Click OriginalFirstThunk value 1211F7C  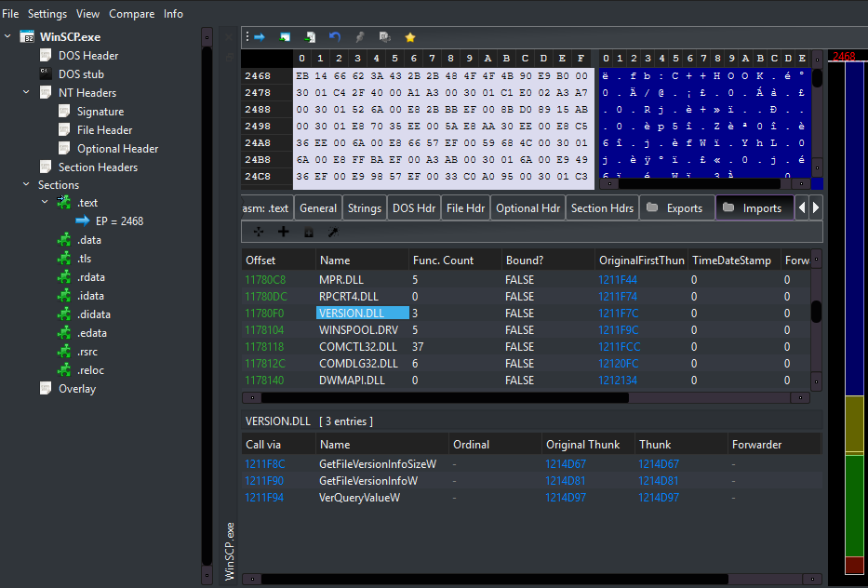tap(618, 313)
